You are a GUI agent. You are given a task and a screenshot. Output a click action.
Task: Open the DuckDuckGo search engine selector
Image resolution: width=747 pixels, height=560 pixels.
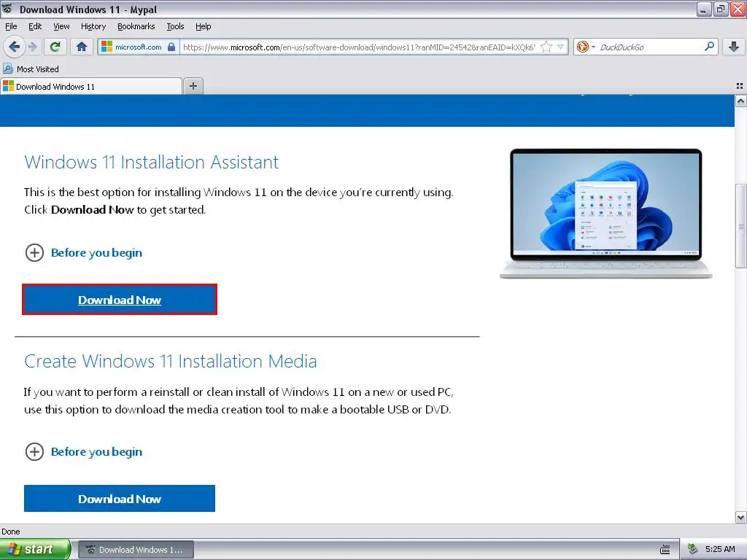coord(586,47)
